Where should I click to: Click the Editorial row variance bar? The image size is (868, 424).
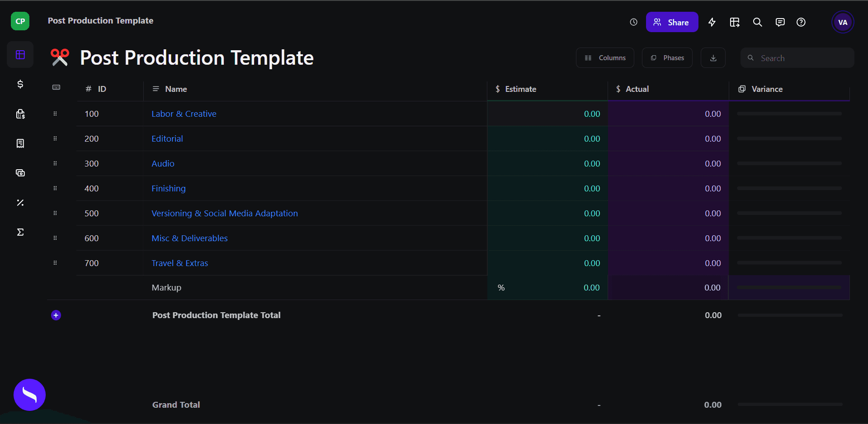tap(789, 139)
